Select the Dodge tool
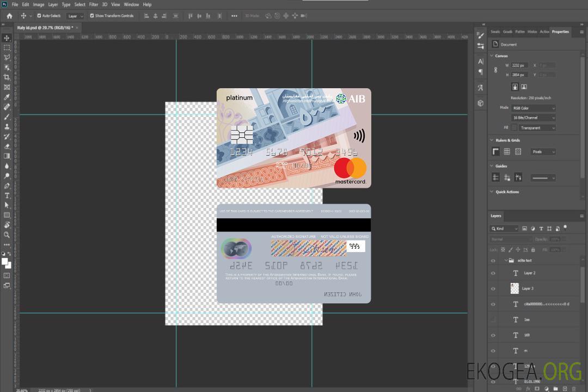This screenshot has width=588, height=392. [x=7, y=175]
